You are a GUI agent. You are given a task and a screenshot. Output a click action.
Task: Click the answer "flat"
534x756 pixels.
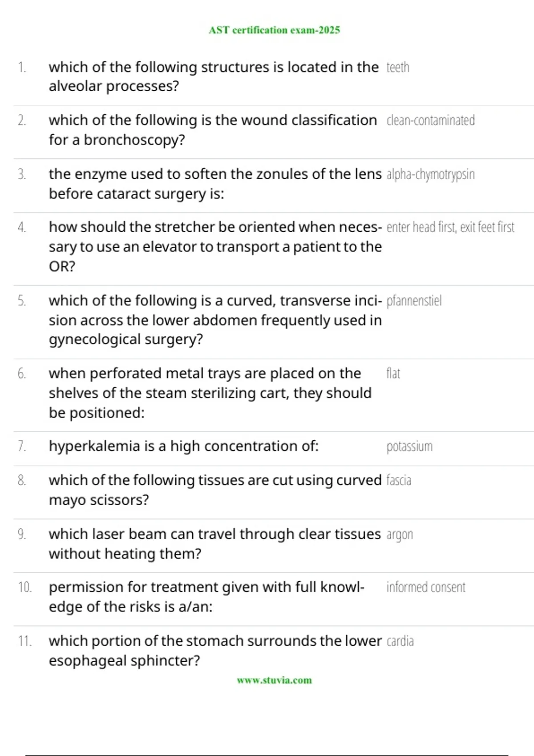[393, 374]
